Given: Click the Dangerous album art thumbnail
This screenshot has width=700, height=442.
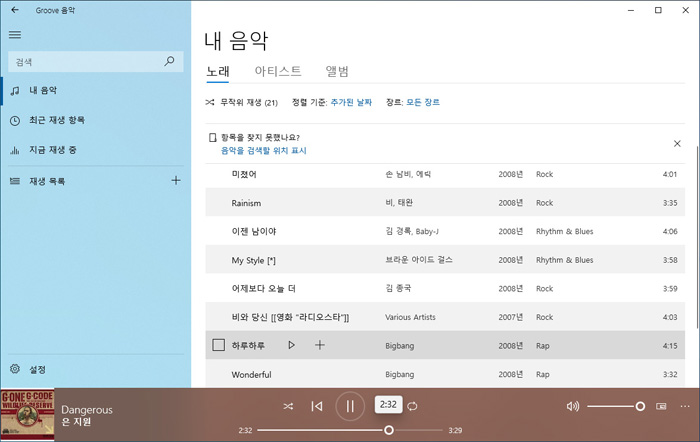Looking at the screenshot, I should point(27,415).
